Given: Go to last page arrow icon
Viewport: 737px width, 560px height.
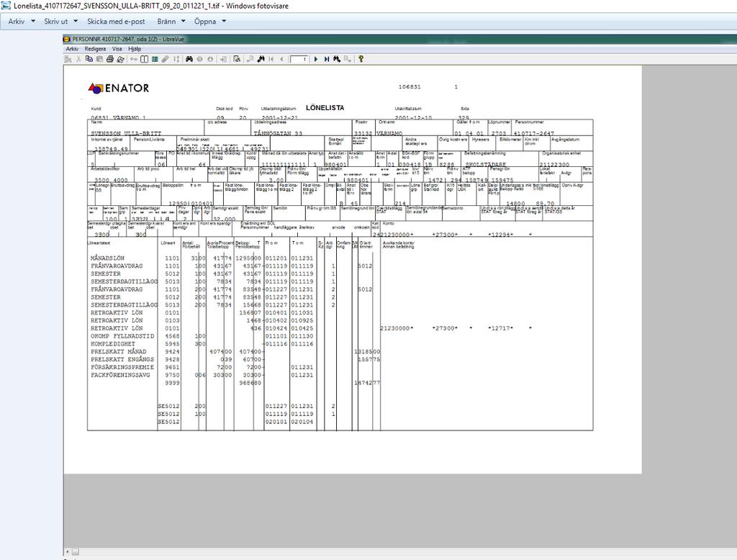Looking at the screenshot, I should [327, 59].
